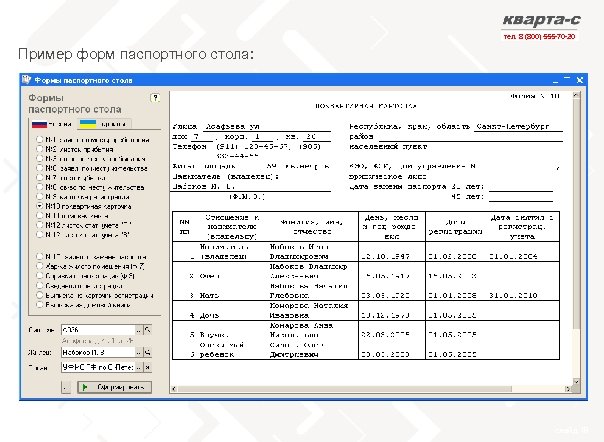Click "Мать" in the relation column
The image size is (604, 442).
[209, 296]
